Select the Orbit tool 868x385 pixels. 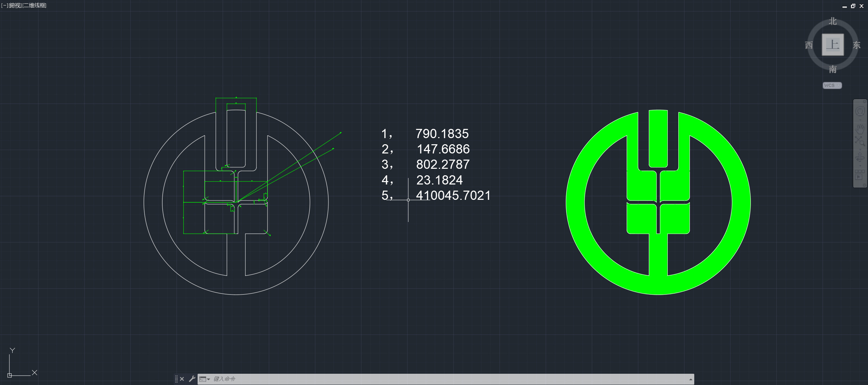860,158
